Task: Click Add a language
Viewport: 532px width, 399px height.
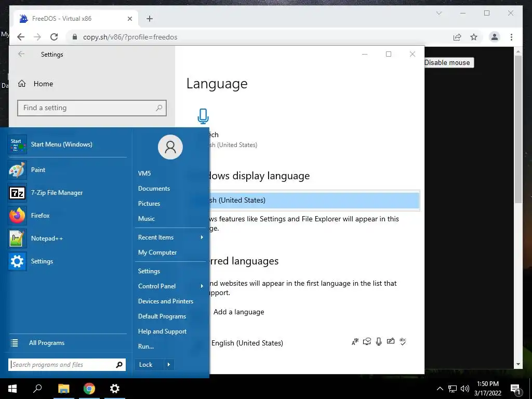Action: [x=238, y=312]
